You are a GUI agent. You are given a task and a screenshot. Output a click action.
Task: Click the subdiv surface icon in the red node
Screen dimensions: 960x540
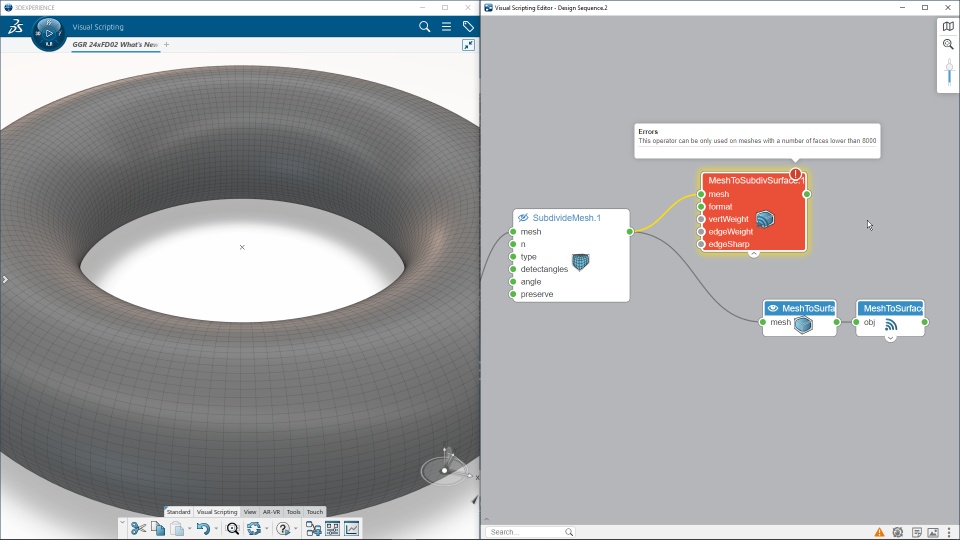pyautogui.click(x=765, y=219)
